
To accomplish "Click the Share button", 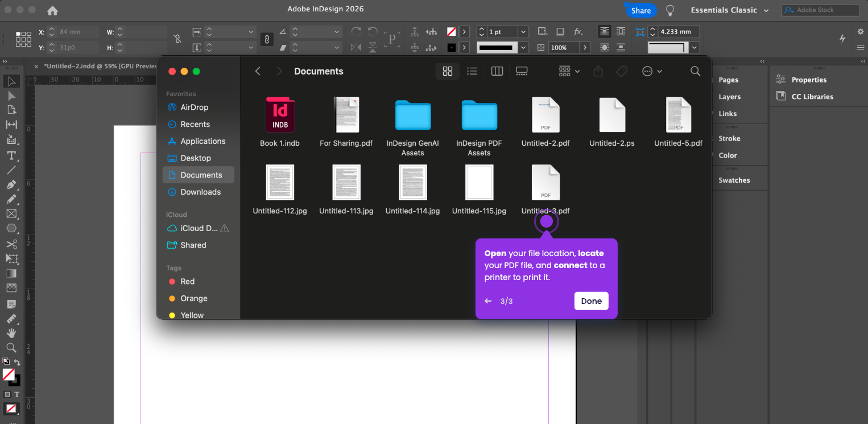I will 641,10.
